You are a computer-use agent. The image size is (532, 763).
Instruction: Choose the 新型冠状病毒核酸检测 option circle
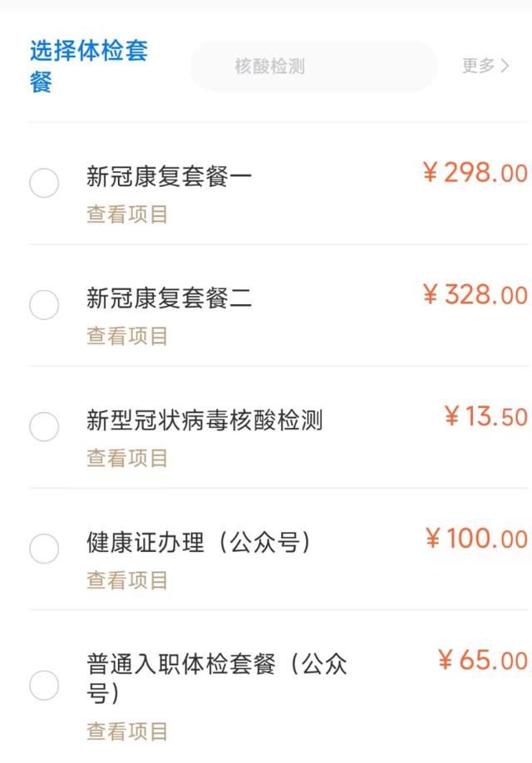click(x=44, y=426)
